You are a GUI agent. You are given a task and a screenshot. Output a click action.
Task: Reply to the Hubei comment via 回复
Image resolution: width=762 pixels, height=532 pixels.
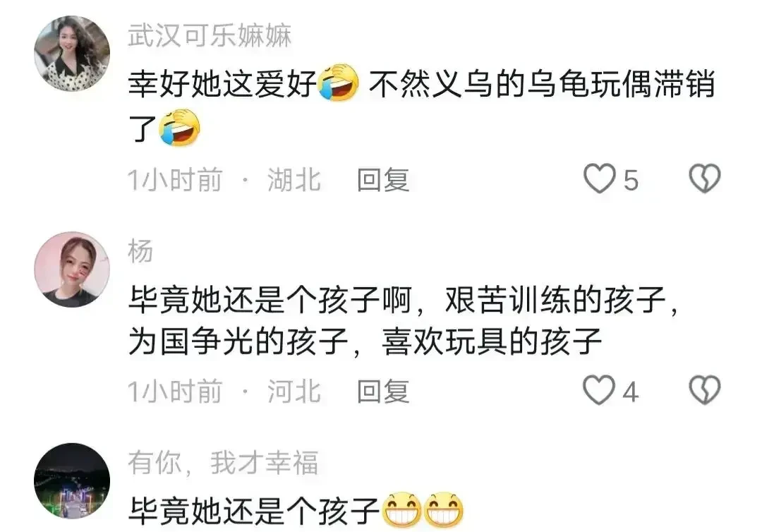(x=383, y=180)
